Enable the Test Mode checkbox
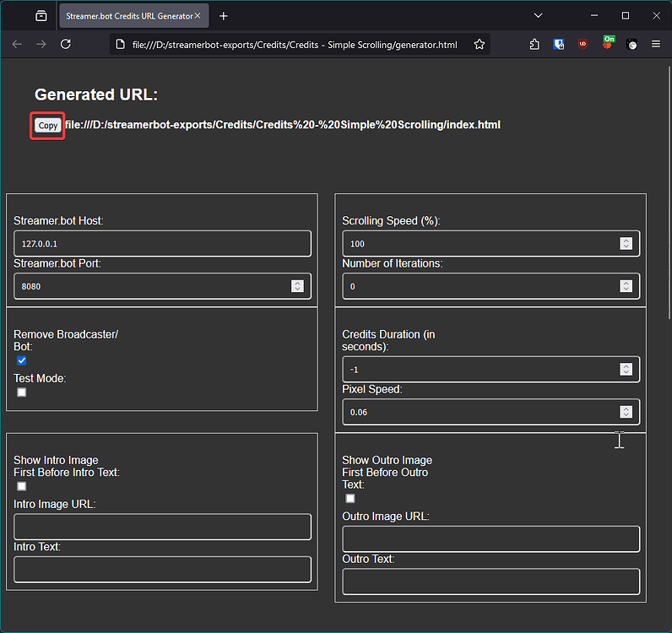The height and width of the screenshot is (633, 672). pos(21,392)
